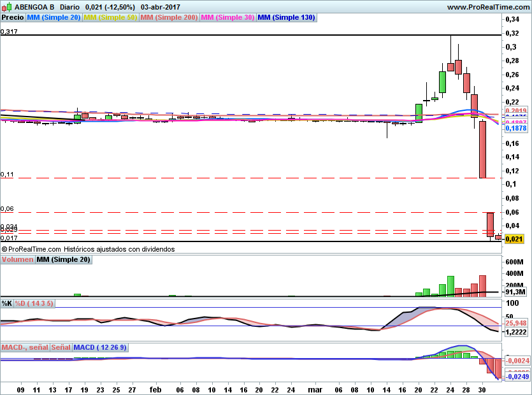Click the 1,2222 %K value tag

pyautogui.click(x=516, y=332)
